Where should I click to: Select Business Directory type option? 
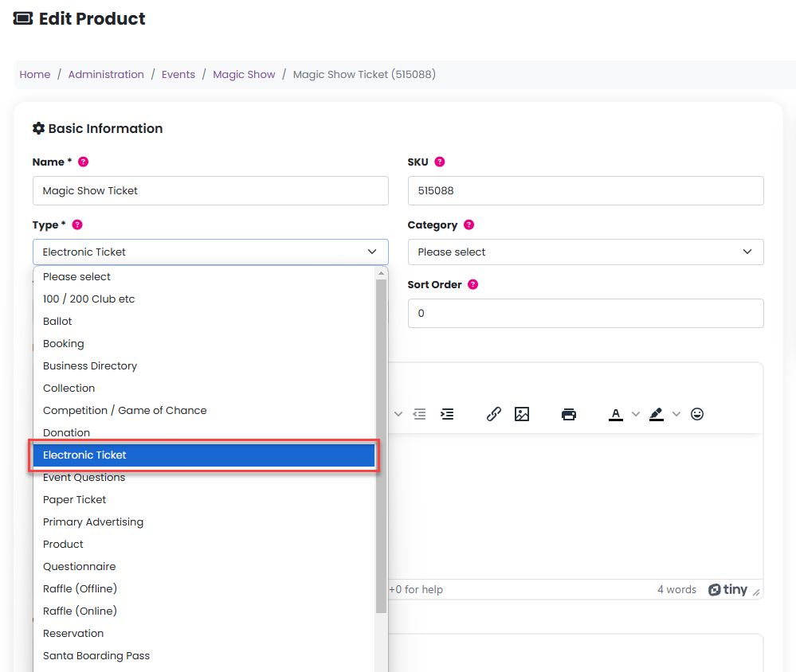click(204, 366)
